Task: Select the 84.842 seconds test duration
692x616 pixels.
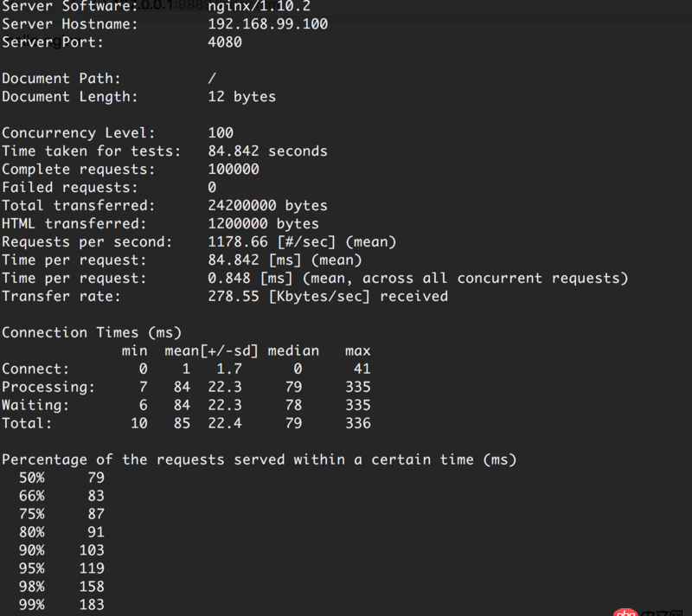Action: pyautogui.click(x=267, y=151)
